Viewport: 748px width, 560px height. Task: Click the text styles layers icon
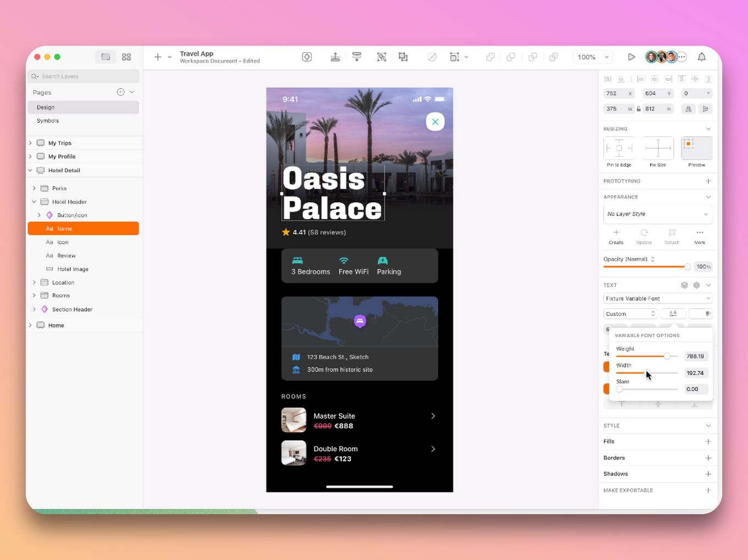coord(684,285)
